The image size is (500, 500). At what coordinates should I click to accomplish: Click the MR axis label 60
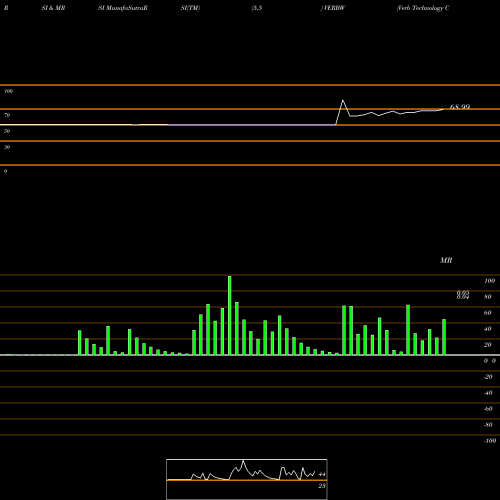click(x=488, y=313)
